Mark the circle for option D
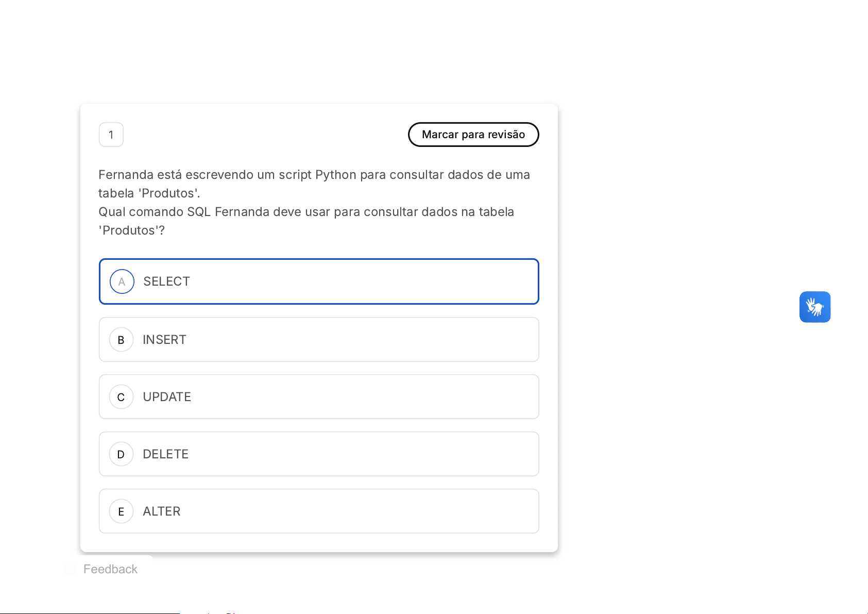 click(121, 454)
